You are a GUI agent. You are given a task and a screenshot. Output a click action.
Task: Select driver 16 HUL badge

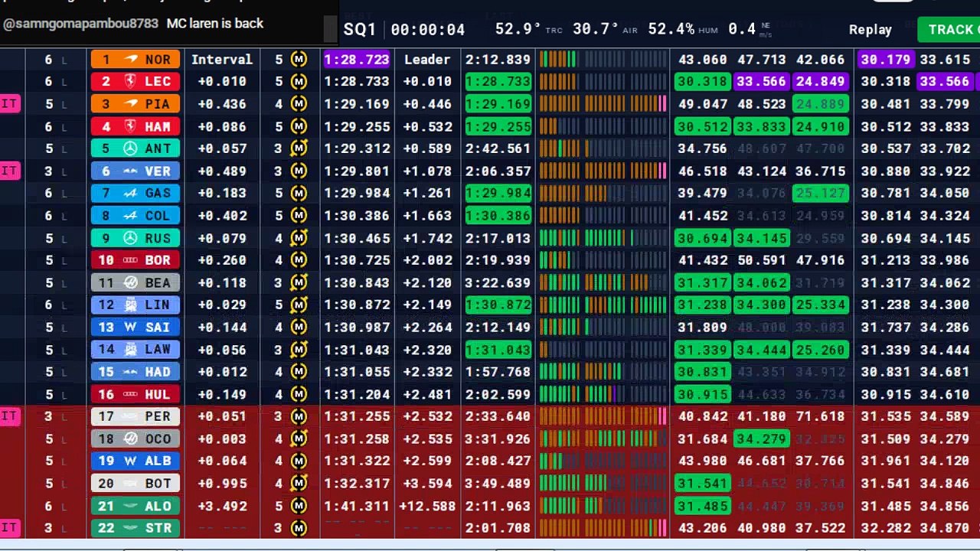pos(136,394)
